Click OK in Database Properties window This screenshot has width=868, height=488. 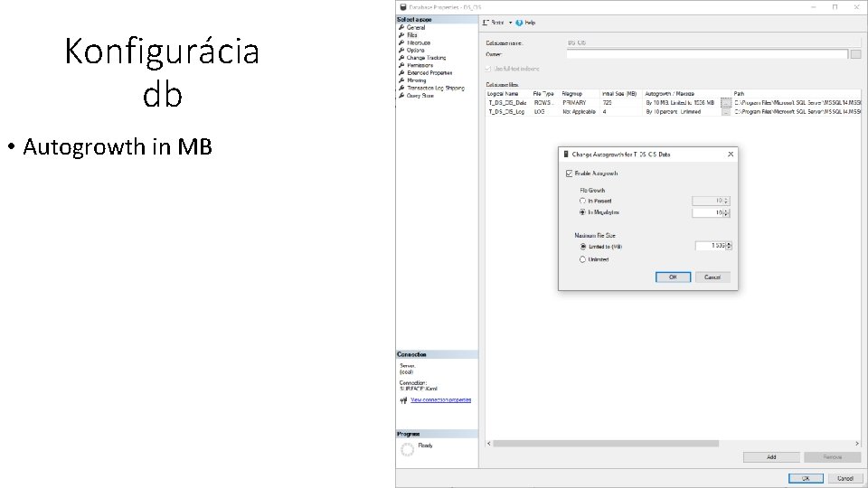tap(806, 478)
